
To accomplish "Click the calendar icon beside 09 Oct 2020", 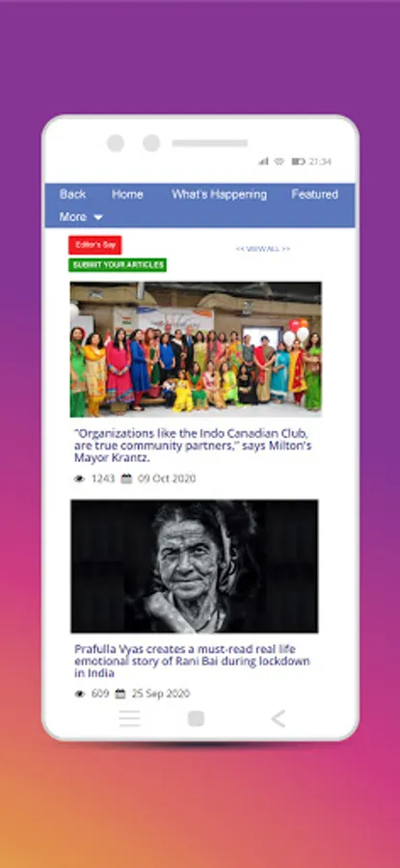I will (126, 478).
